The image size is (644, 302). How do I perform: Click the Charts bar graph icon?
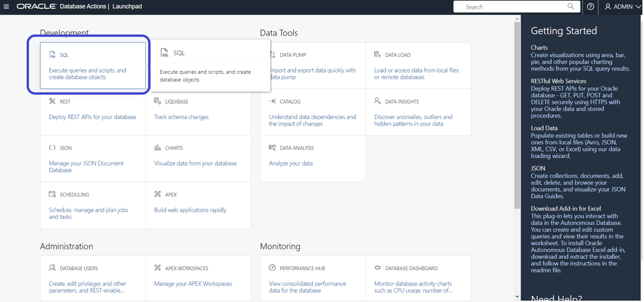pyautogui.click(x=157, y=148)
